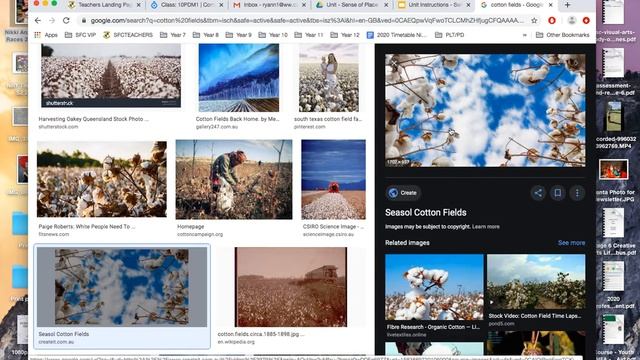Open the Year 7 bookmark folder

[x=173, y=35]
